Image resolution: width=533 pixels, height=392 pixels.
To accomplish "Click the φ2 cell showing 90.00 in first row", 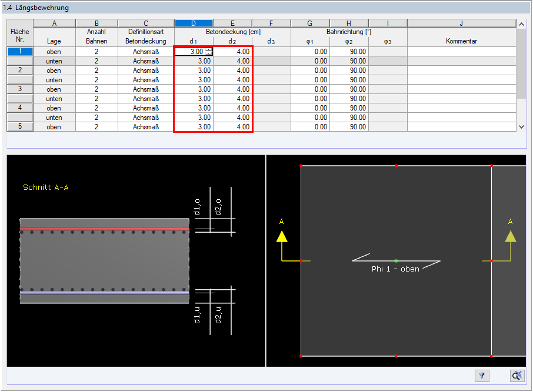I will click(349, 51).
